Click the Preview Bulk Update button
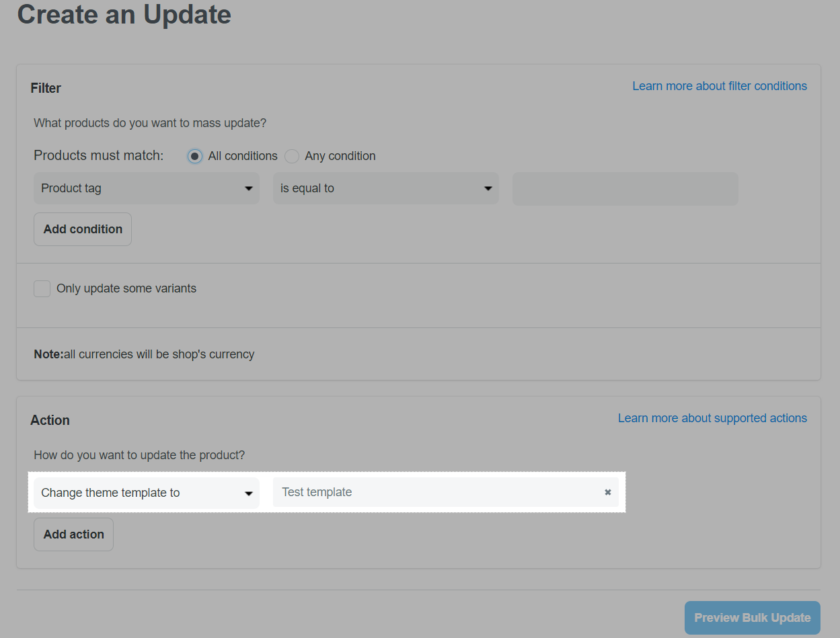Viewport: 840px width, 638px height. click(x=753, y=618)
